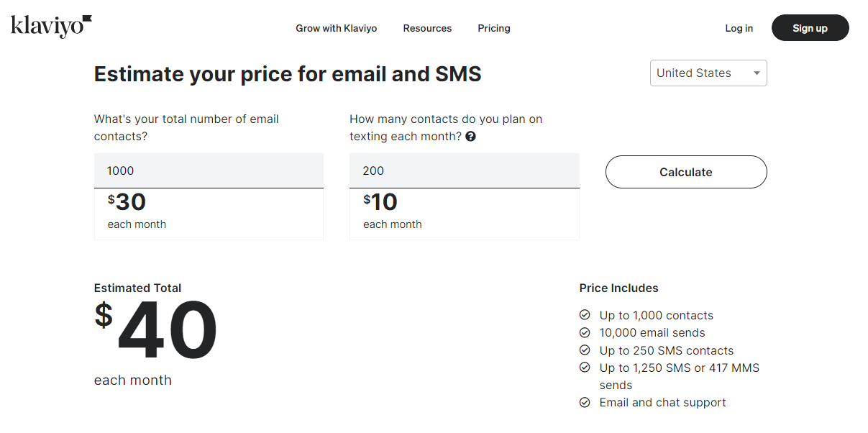Click the Log in link
868x433 pixels.
[x=739, y=28]
